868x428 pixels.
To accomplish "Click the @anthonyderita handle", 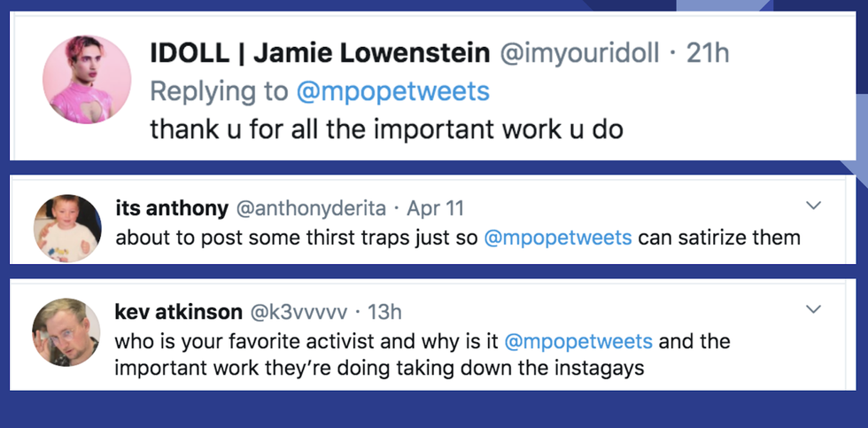I will [314, 209].
